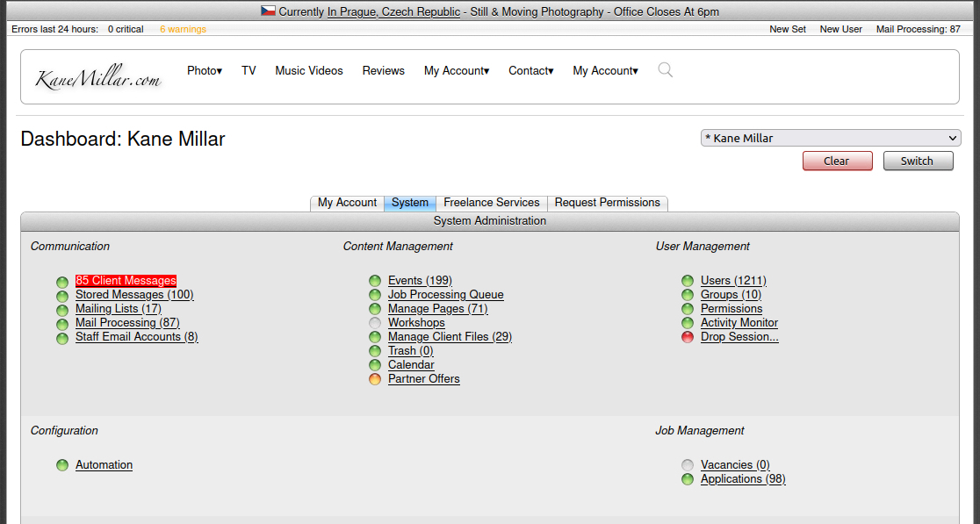The width and height of the screenshot is (980, 524).
Task: Open the Kane Millar user dropdown
Action: tap(831, 138)
